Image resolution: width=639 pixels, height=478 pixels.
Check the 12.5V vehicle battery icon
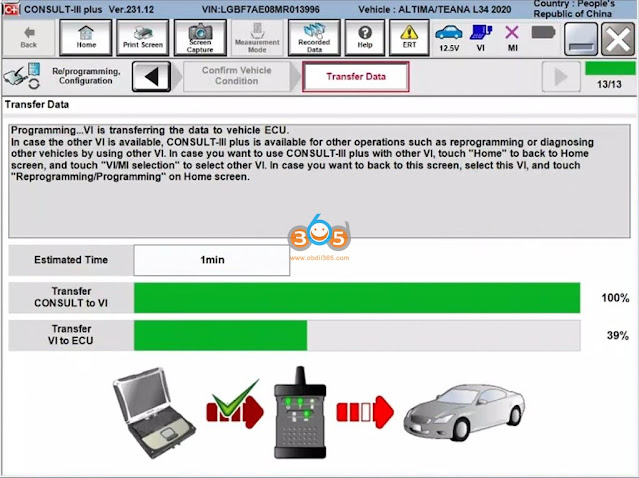[449, 38]
